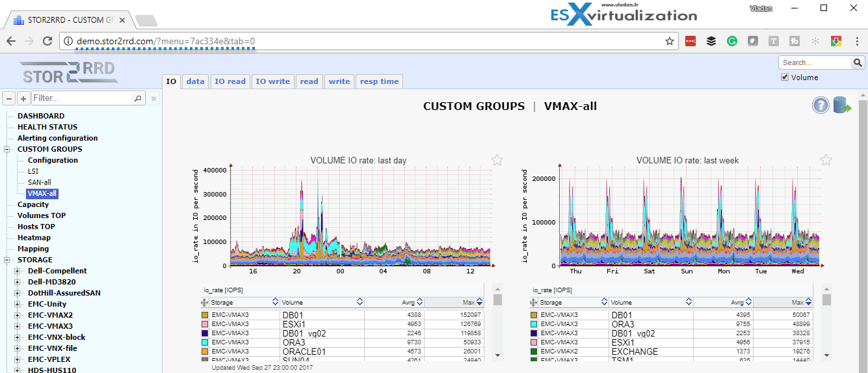
Task: Toggle the Volume checkbox
Action: (785, 77)
